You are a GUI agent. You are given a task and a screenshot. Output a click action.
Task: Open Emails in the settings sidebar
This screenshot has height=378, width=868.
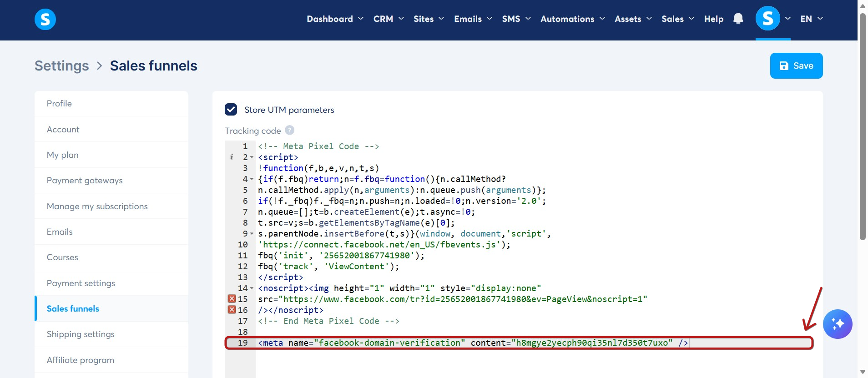pyautogui.click(x=111, y=232)
